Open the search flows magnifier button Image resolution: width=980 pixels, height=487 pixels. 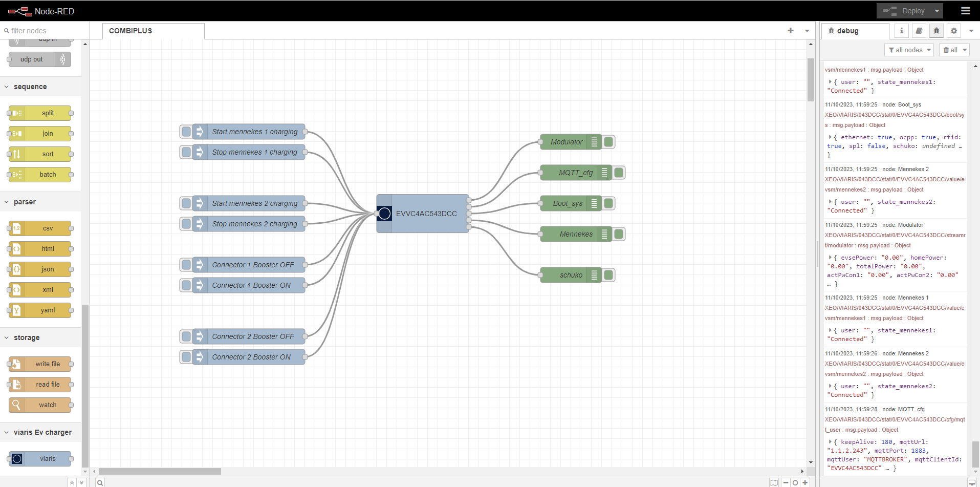point(100,482)
